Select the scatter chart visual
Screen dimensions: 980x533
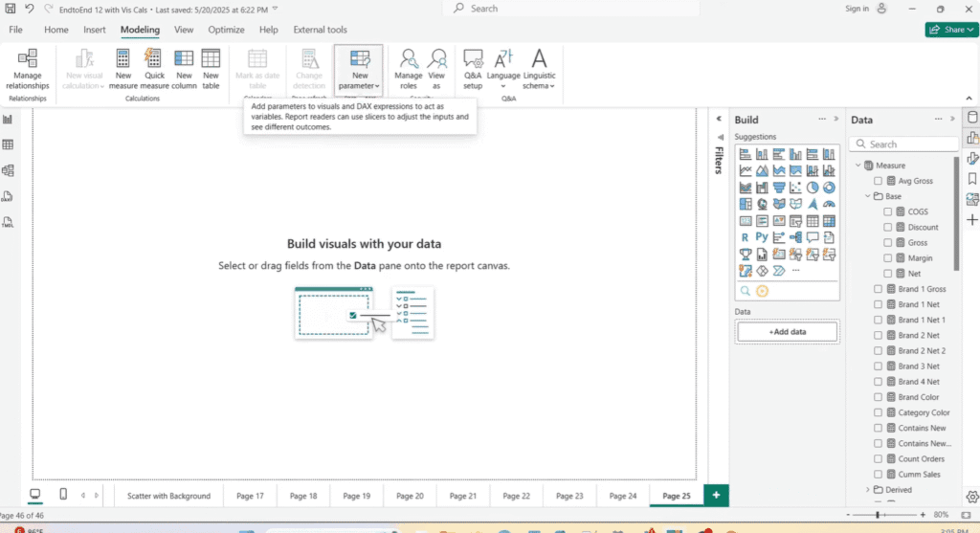click(795, 187)
